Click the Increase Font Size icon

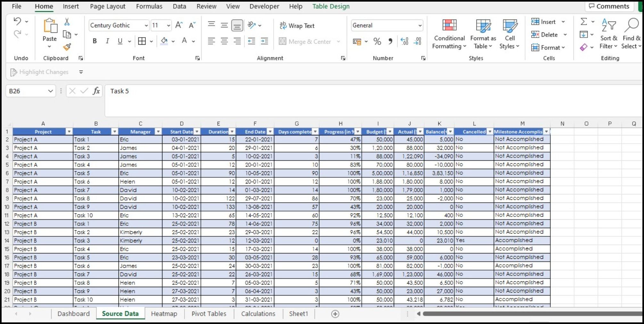179,25
